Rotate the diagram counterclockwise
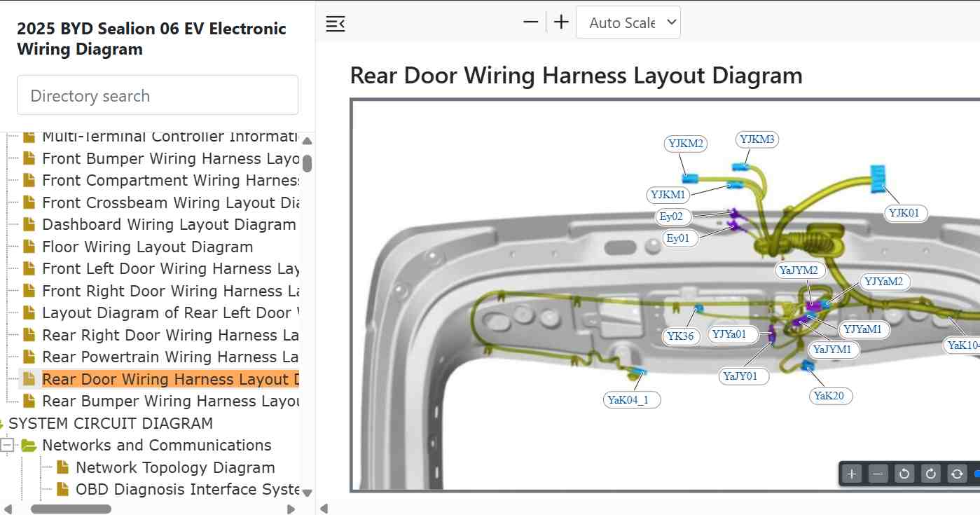This screenshot has width=980, height=515. pos(904,474)
